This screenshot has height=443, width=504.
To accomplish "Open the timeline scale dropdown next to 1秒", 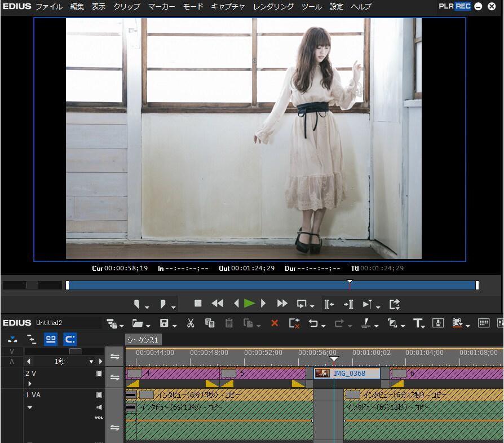I will pyautogui.click(x=91, y=362).
